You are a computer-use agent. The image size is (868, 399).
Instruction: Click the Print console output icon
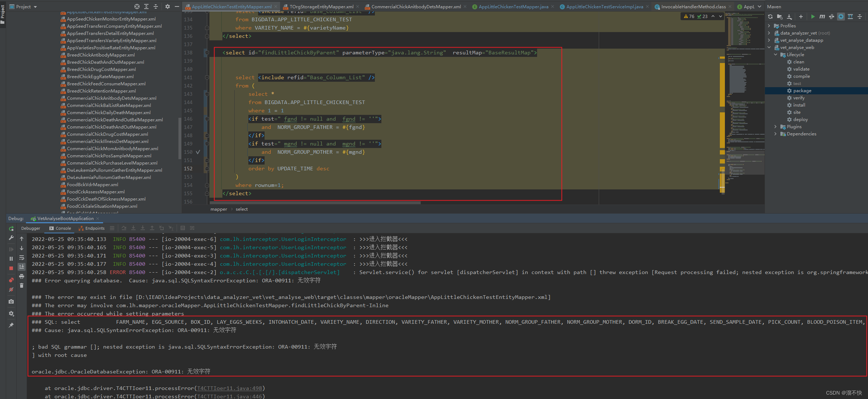pos(22,276)
